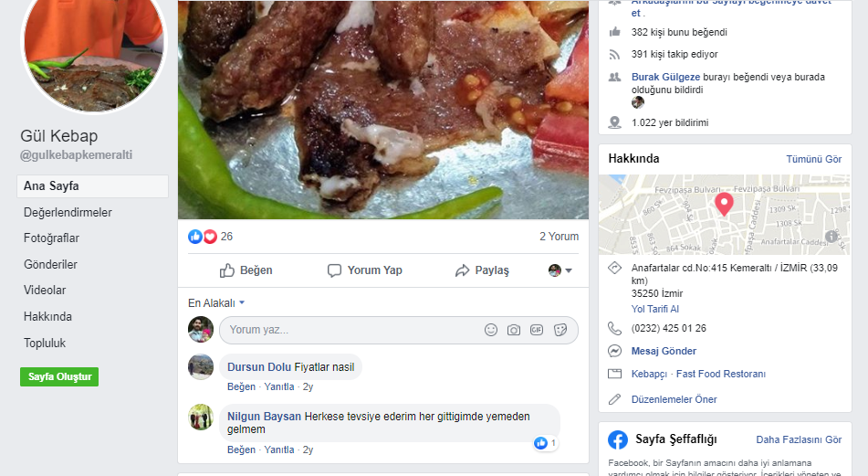Click the Yol Tarifi Al link
Image resolution: width=868 pixels, height=476 pixels.
pyautogui.click(x=655, y=309)
